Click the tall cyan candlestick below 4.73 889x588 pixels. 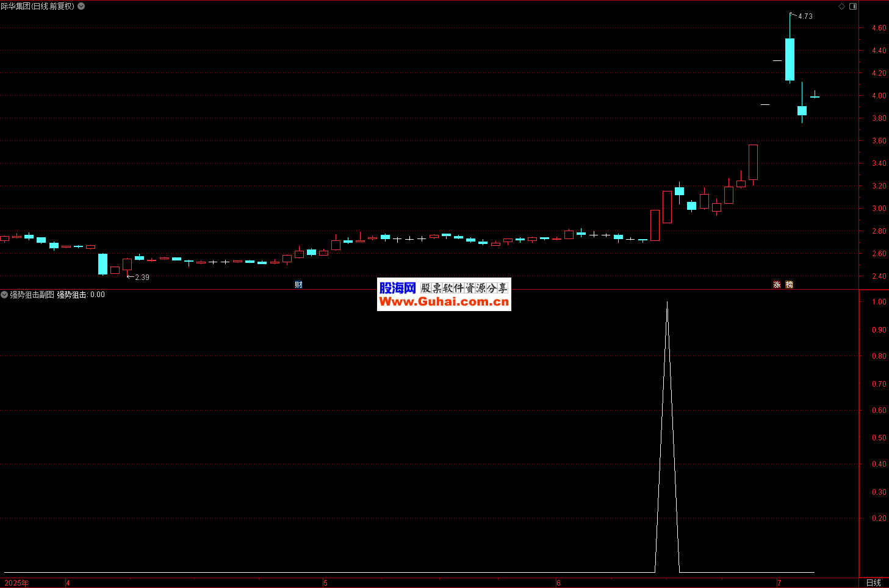[790, 59]
